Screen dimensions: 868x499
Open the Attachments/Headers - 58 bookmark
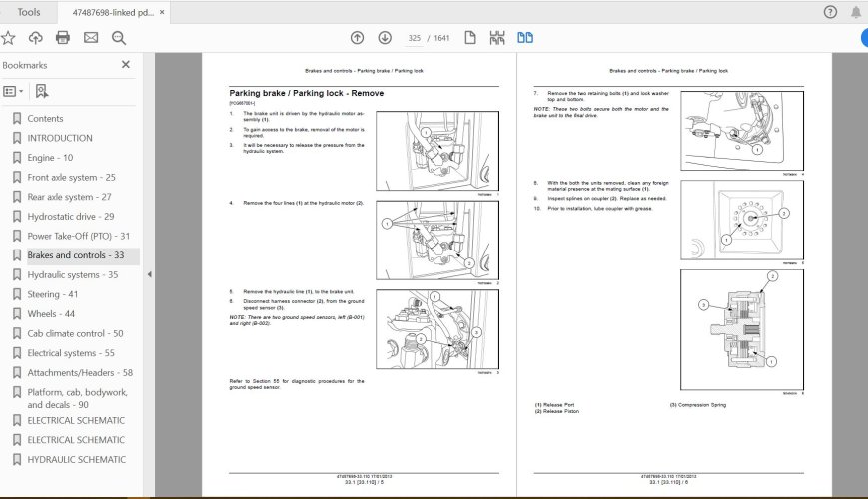pos(80,373)
